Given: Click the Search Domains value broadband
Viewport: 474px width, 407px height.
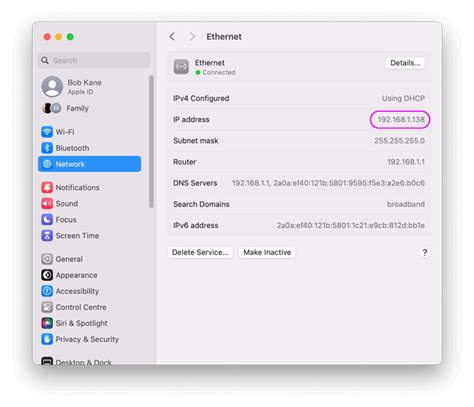Looking at the screenshot, I should tap(406, 204).
